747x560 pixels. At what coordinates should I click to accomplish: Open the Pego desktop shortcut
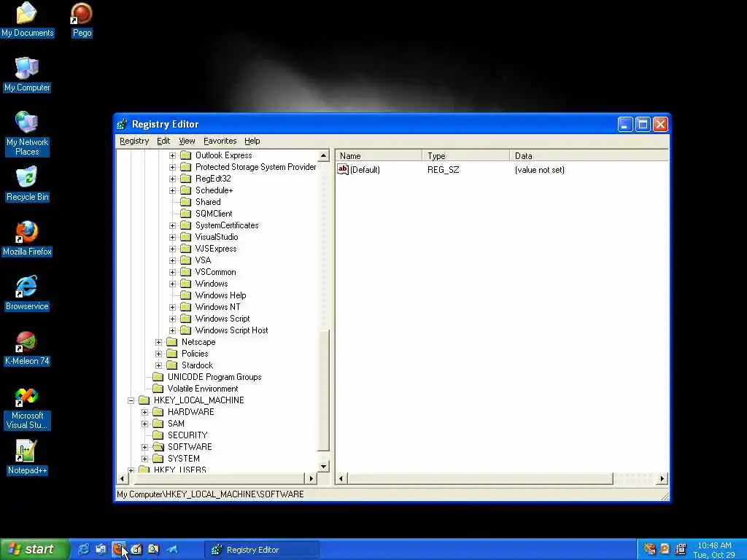(x=82, y=20)
